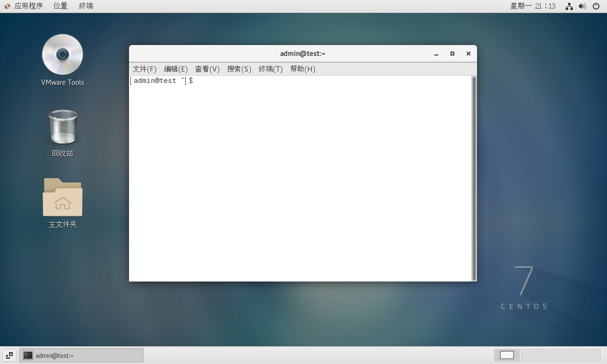
Task: Open the 回收站 trash icon
Action: click(63, 127)
